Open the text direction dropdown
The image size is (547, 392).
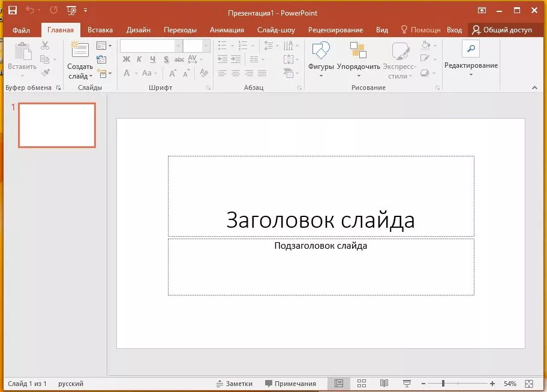point(291,46)
